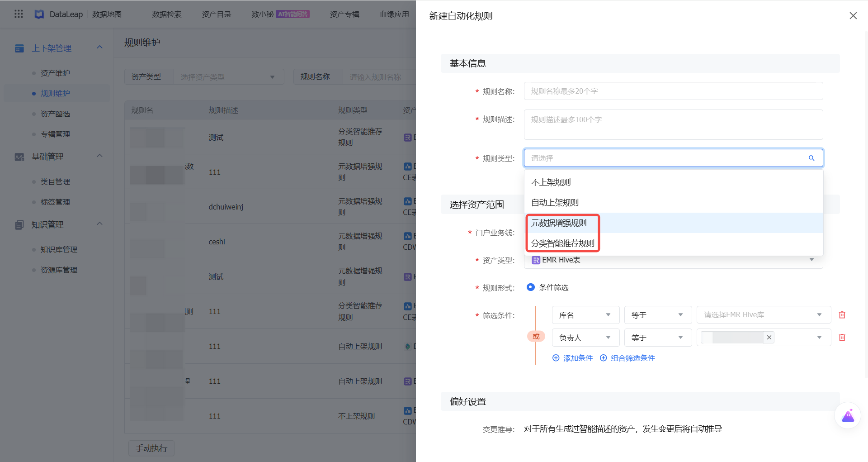
Task: Collapse the 上下架管理 sidebar section
Action: 99,48
